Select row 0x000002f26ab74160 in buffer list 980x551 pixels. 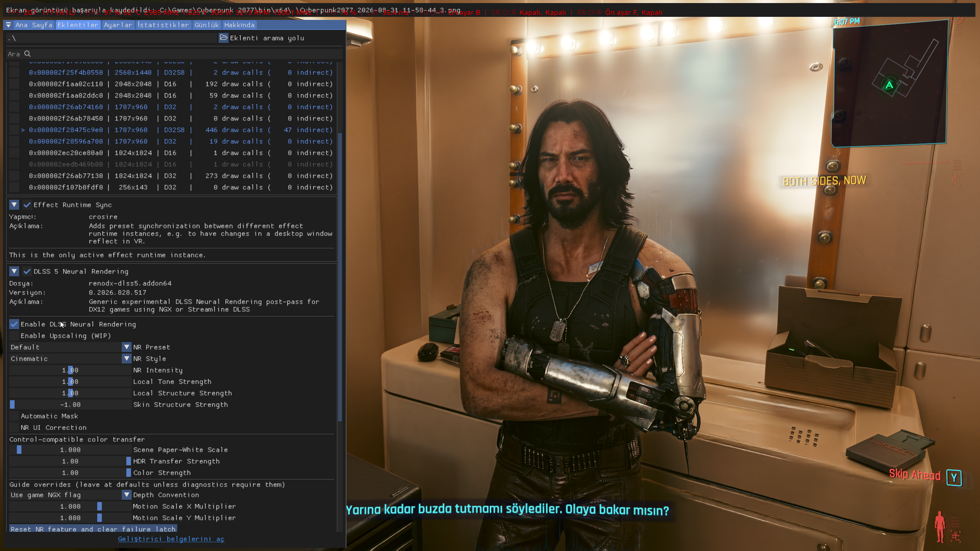pos(181,107)
